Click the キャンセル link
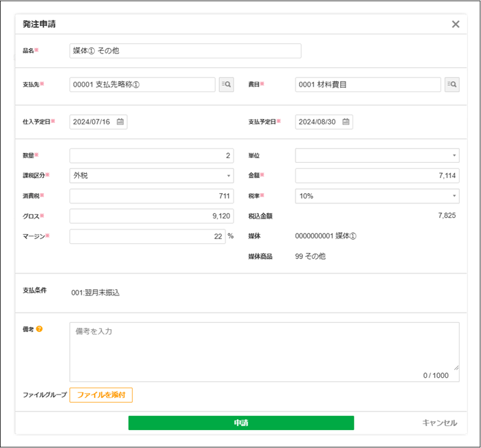Image resolution: width=481 pixels, height=448 pixels. [x=439, y=423]
